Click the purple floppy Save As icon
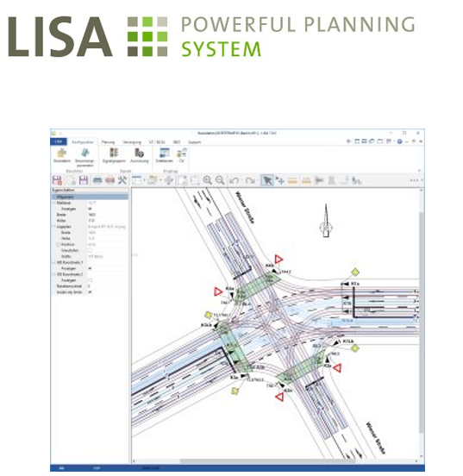 tap(83, 180)
